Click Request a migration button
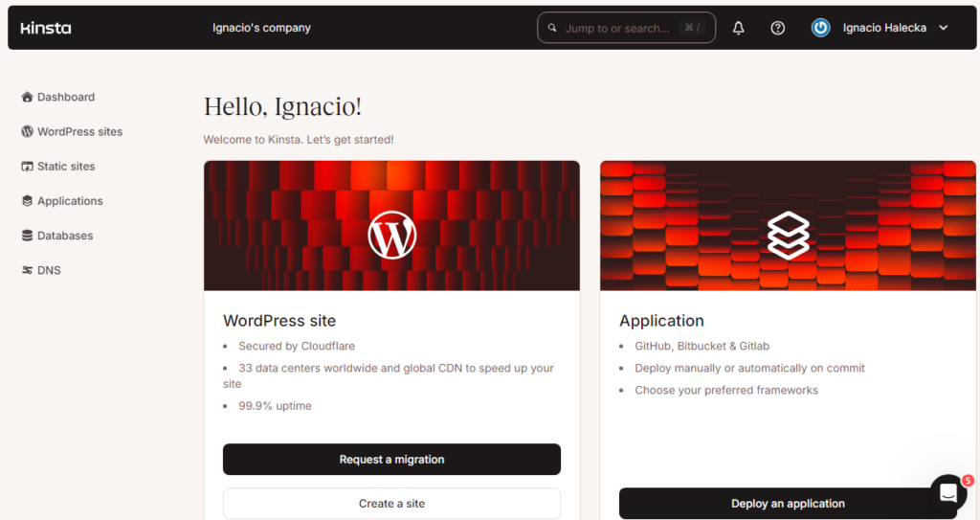Screen dimensions: 980x520 pos(391,460)
